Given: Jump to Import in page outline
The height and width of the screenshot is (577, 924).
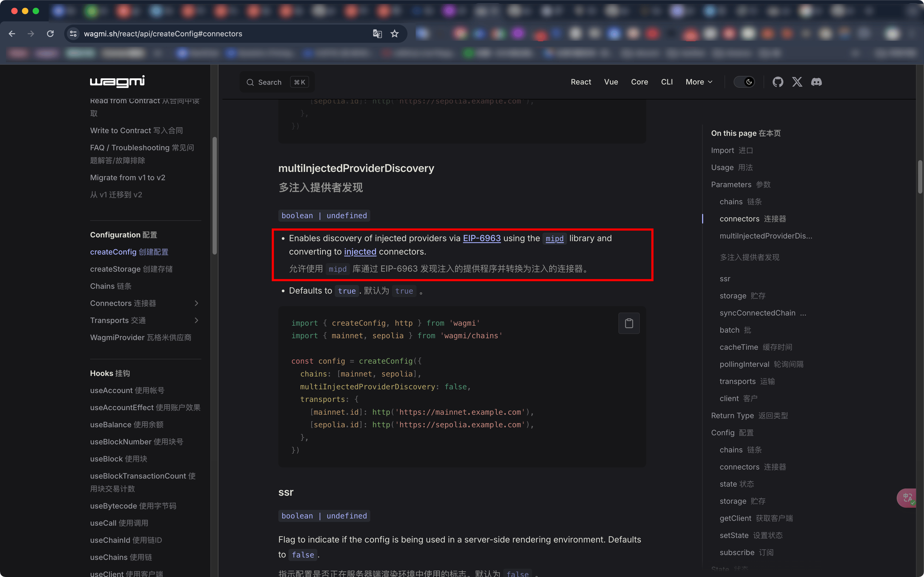Looking at the screenshot, I should pos(732,150).
